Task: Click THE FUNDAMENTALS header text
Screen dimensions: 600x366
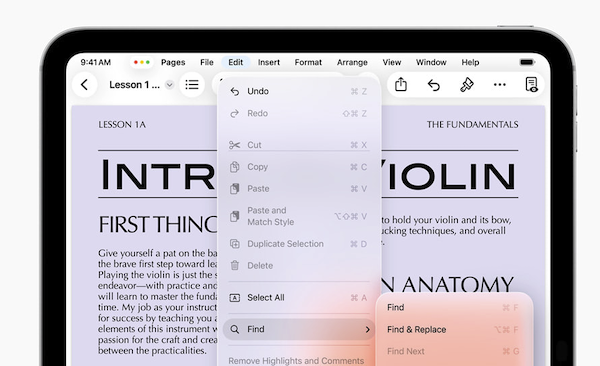Action: pos(473,124)
